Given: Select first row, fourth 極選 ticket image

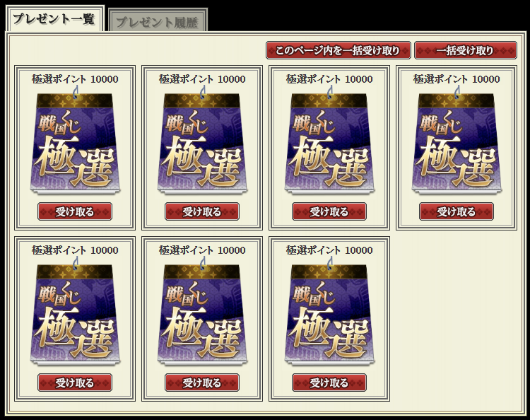Looking at the screenshot, I should click(457, 140).
